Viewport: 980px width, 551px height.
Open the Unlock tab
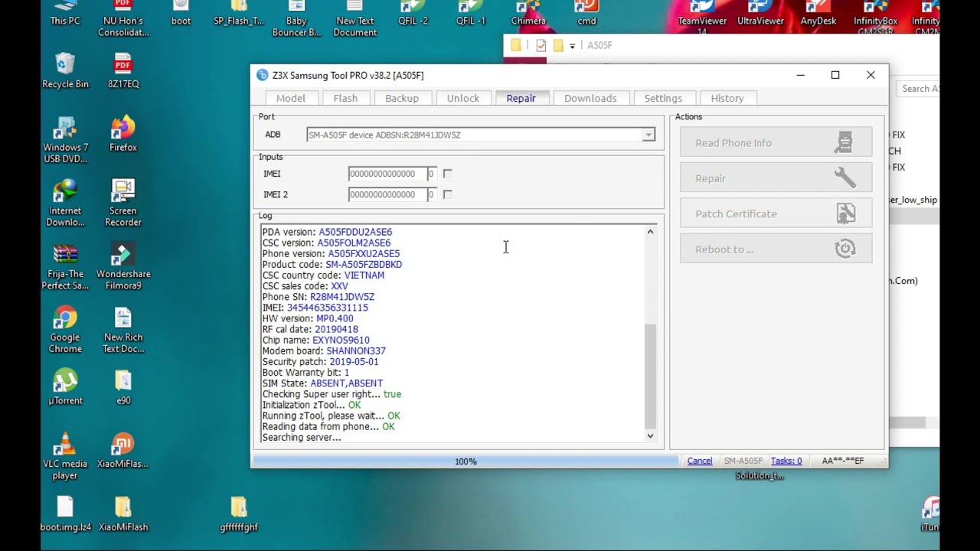463,98
